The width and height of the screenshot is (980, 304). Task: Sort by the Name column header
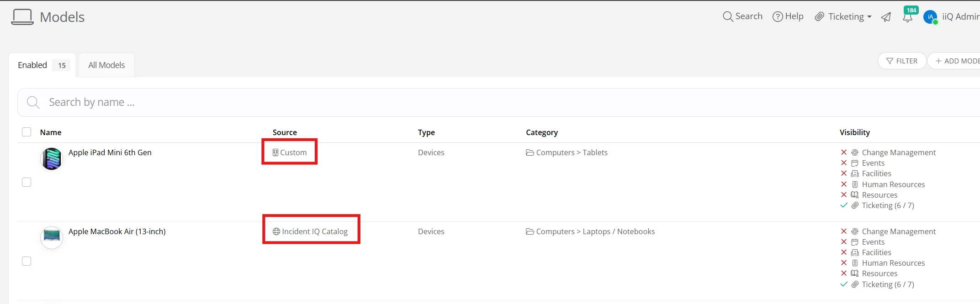(51, 132)
